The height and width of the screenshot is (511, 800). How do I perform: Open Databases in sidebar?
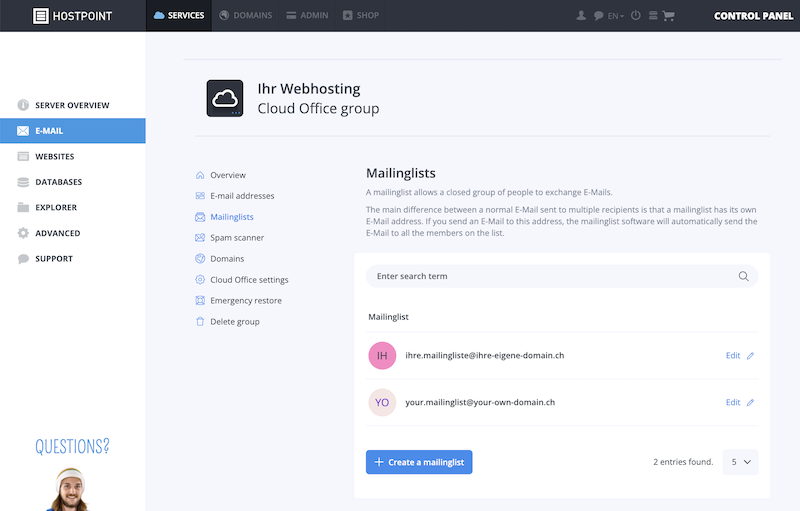coord(72,182)
